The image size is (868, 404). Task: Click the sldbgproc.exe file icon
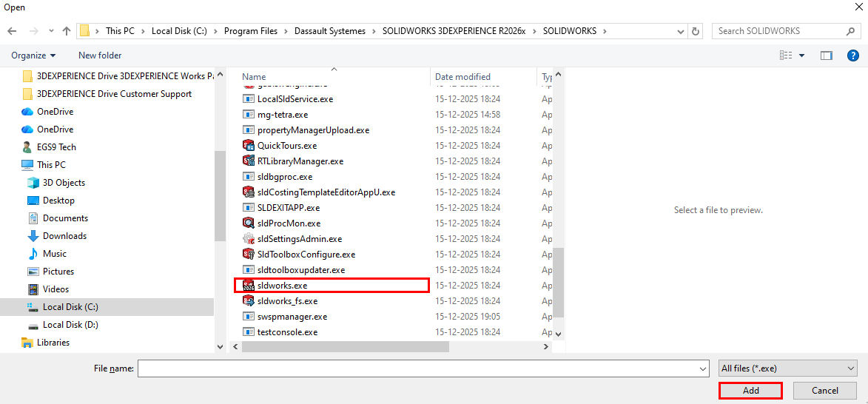pyautogui.click(x=249, y=177)
